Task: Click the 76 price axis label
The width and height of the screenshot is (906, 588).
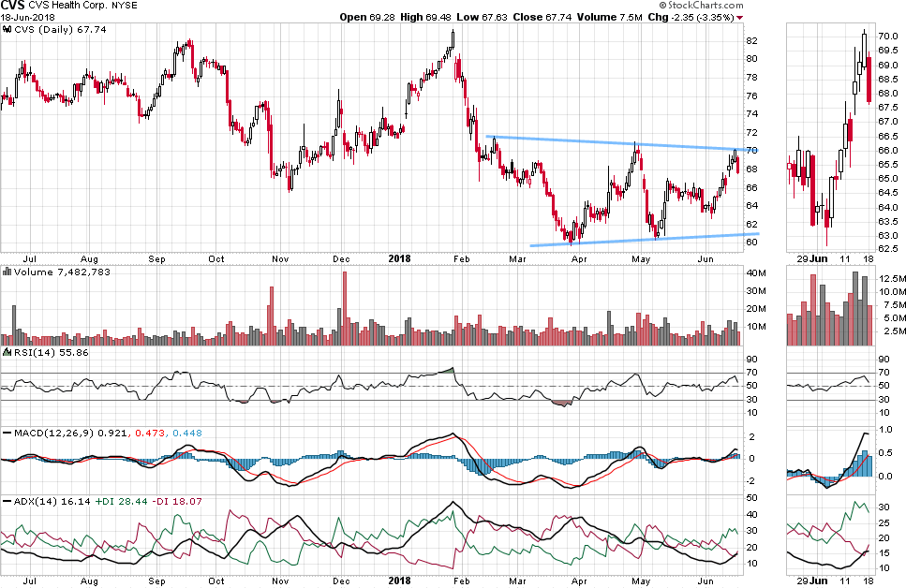Action: 751,96
